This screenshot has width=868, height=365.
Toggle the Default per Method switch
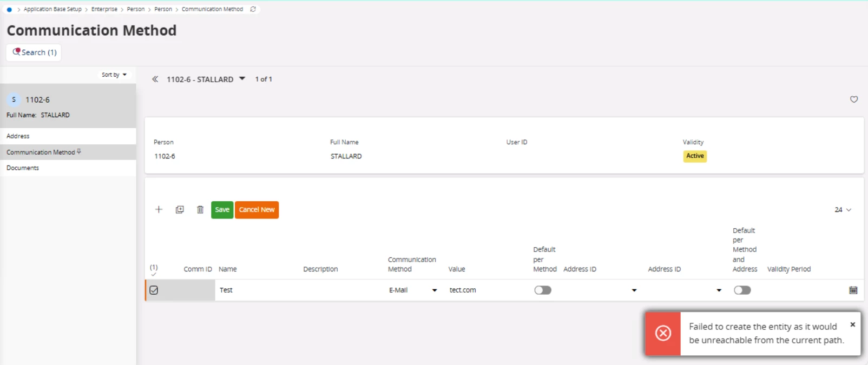(543, 290)
